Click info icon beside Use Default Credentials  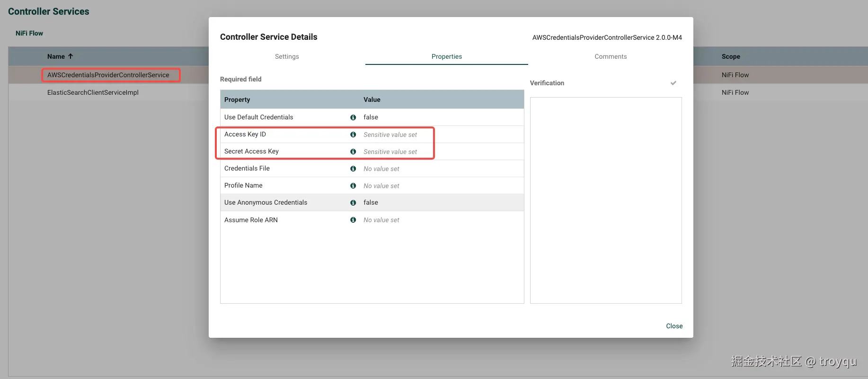click(x=353, y=117)
